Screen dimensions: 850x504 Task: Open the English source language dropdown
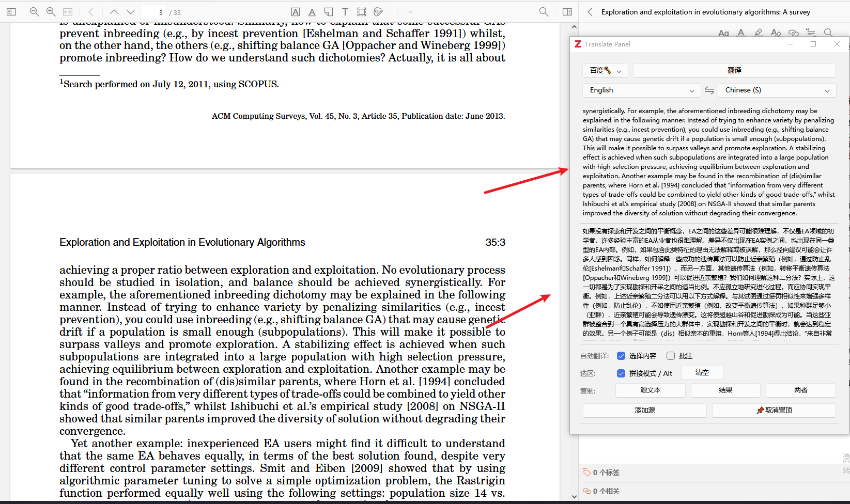pyautogui.click(x=641, y=90)
